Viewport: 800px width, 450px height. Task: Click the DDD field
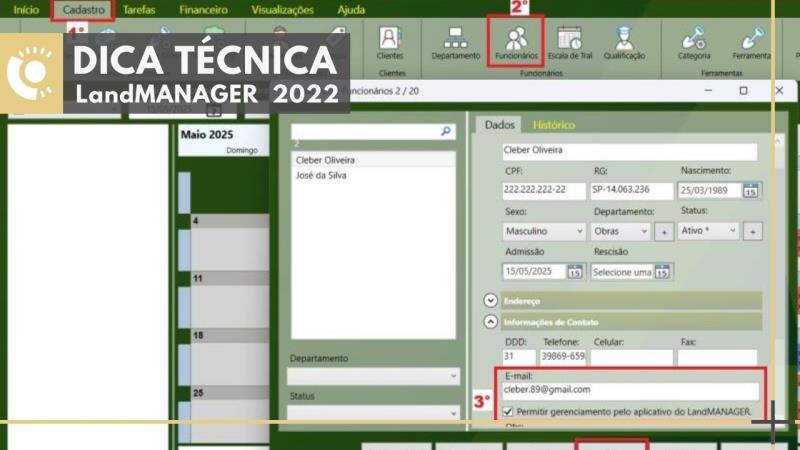coord(519,357)
